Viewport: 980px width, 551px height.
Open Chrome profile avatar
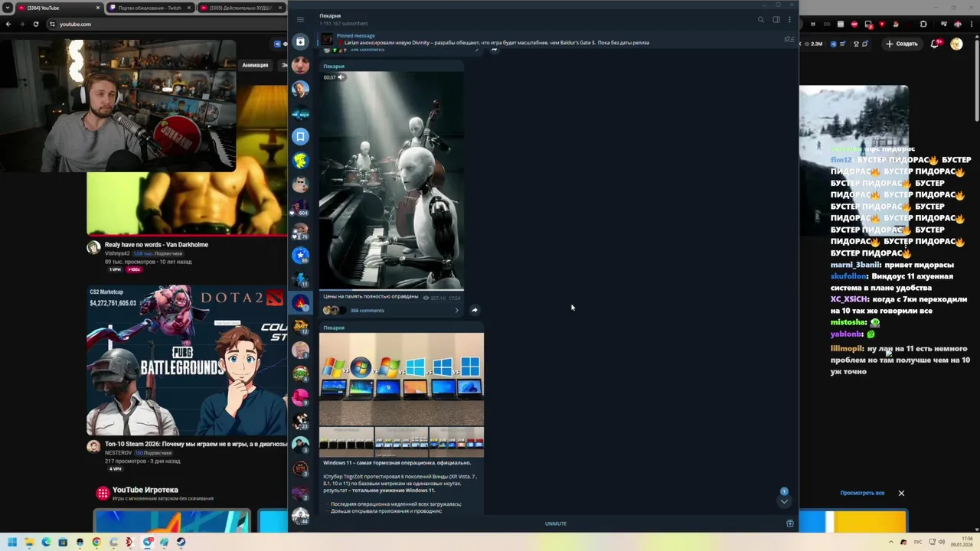pyautogui.click(x=957, y=24)
